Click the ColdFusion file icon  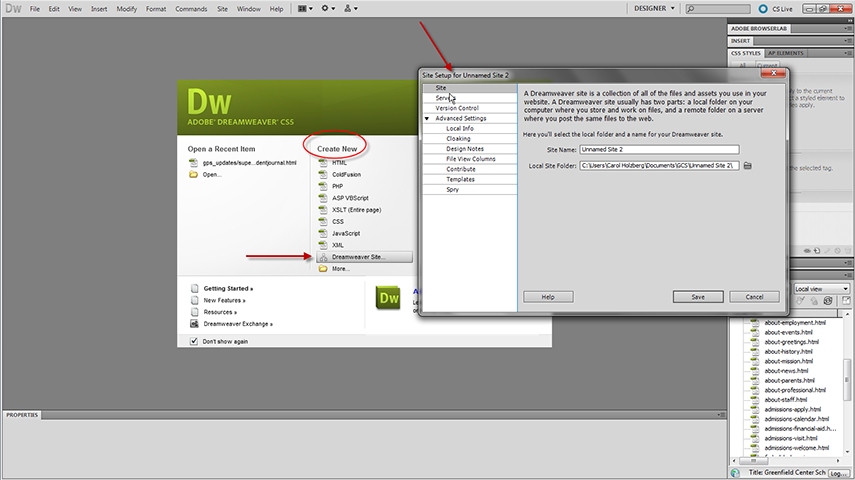click(x=323, y=175)
